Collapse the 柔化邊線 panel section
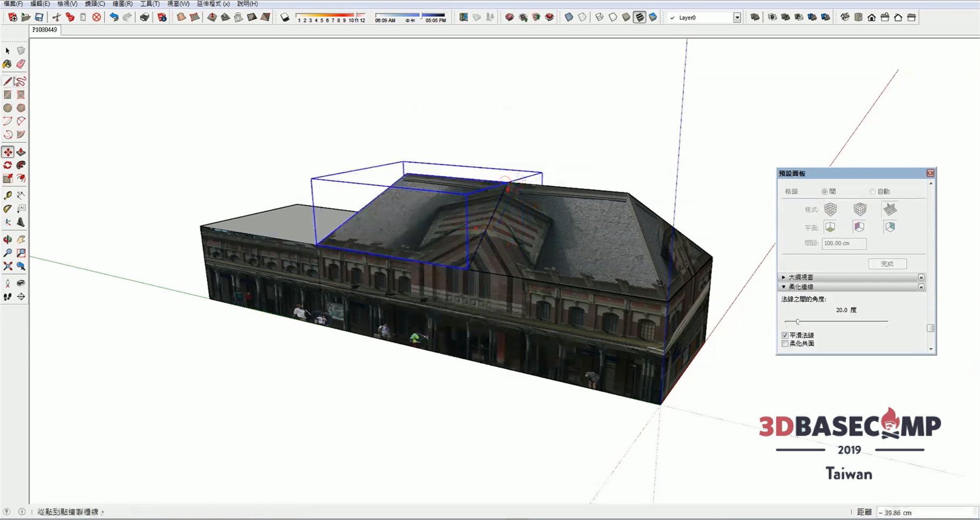 point(784,287)
